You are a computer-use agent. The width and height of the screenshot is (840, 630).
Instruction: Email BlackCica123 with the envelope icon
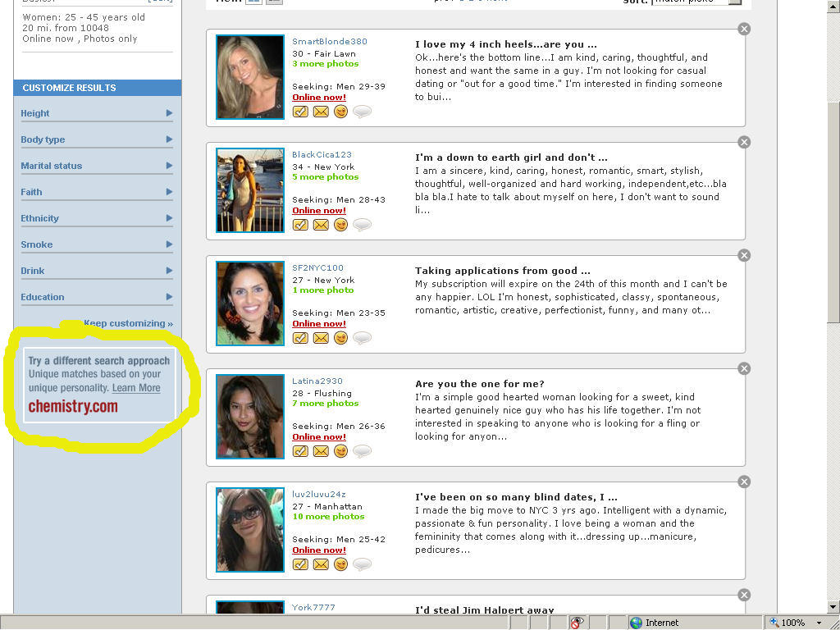pyautogui.click(x=321, y=225)
